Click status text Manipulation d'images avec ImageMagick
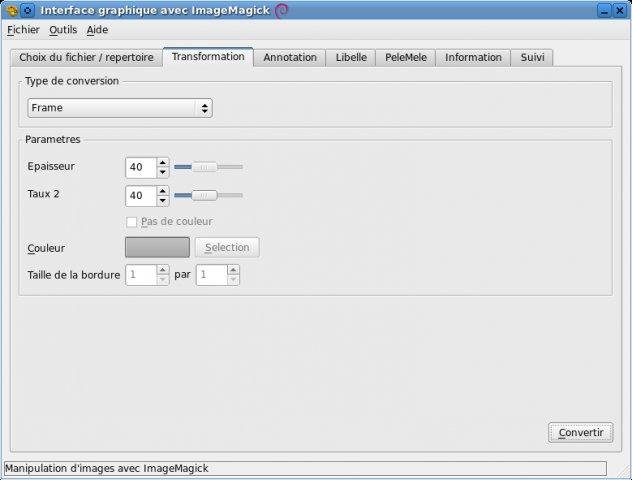 (x=107, y=468)
